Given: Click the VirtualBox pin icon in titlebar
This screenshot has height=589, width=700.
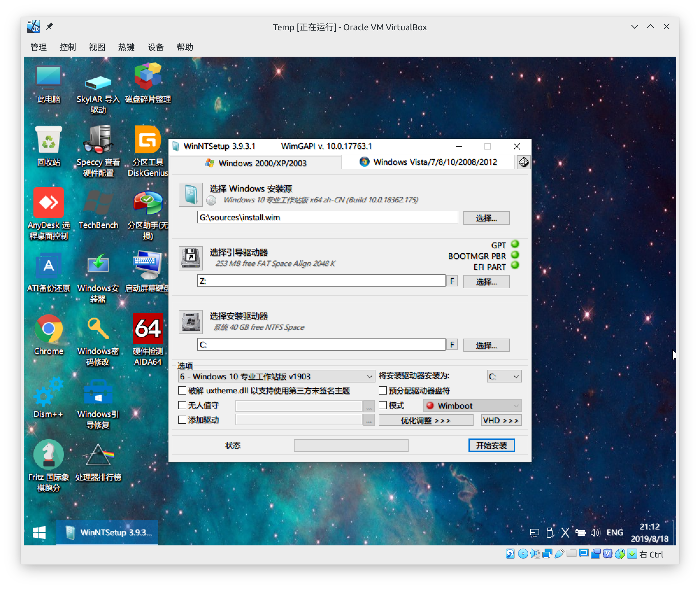Looking at the screenshot, I should point(49,26).
